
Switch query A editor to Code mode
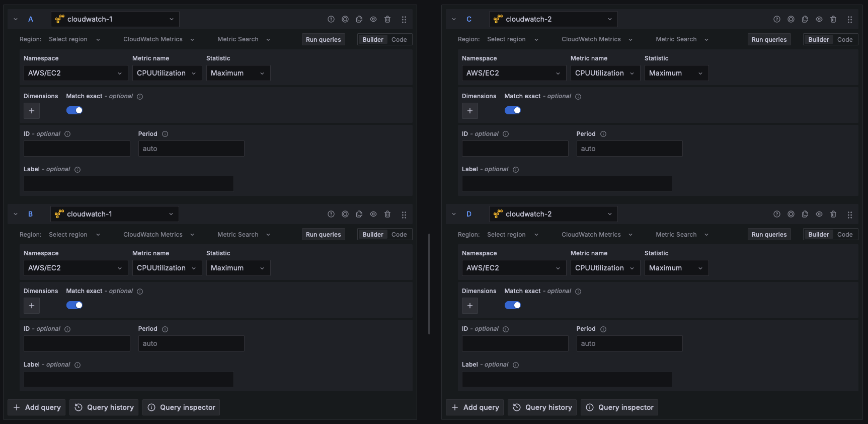[x=399, y=39]
